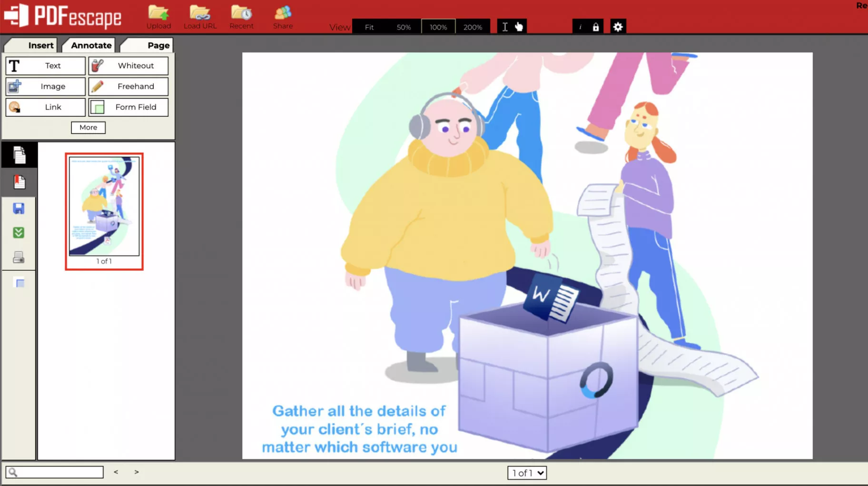The height and width of the screenshot is (486, 868).
Task: Save the document with the floppy disk icon
Action: [x=19, y=208]
